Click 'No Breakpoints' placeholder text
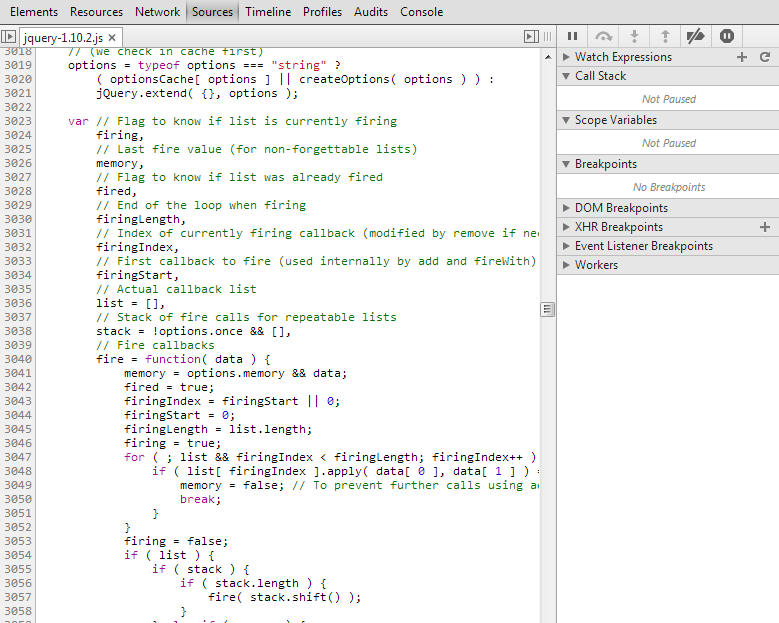 669,187
